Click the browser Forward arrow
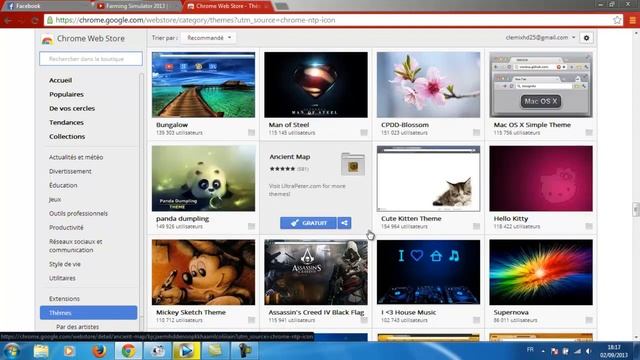The image size is (640, 360). point(21,20)
